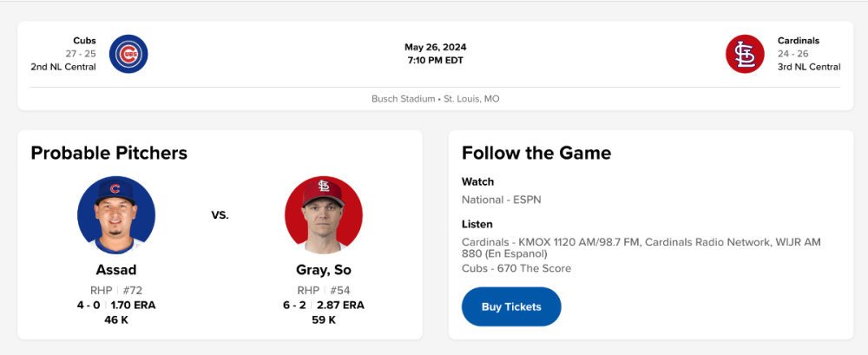Screen dimensions: 868x355
Task: Select the Cardinals team name
Action: [799, 41]
